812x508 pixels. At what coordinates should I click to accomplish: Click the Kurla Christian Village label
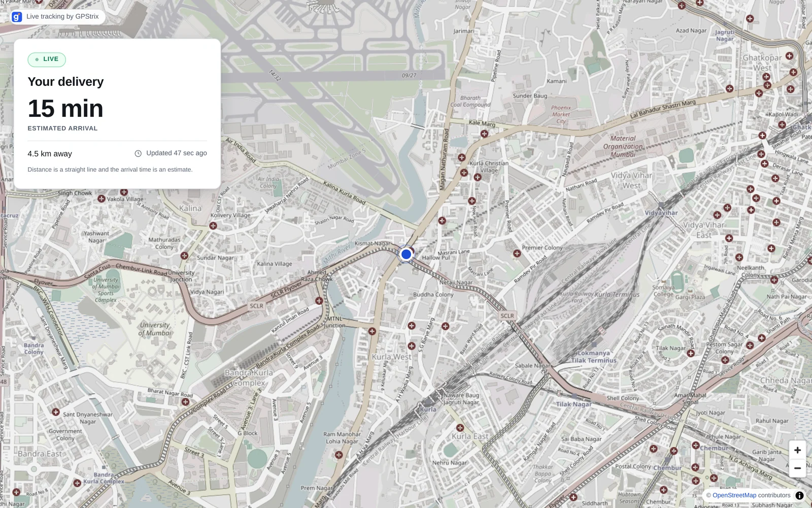(x=489, y=167)
